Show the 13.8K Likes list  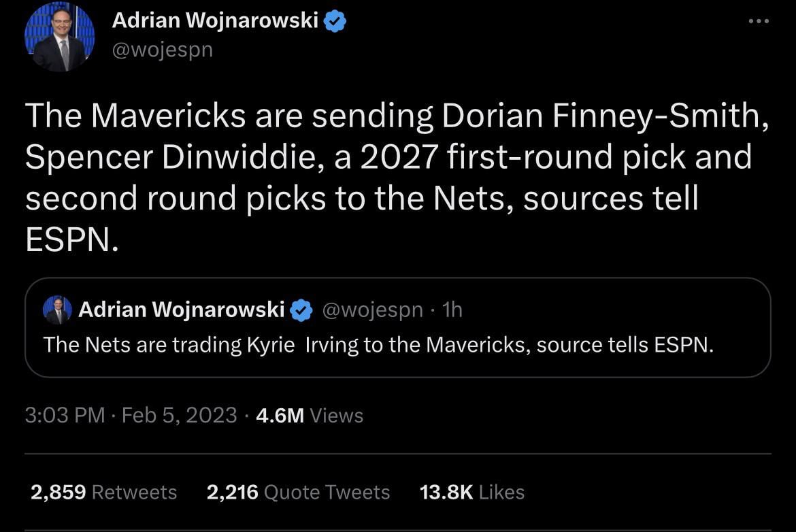coord(472,492)
